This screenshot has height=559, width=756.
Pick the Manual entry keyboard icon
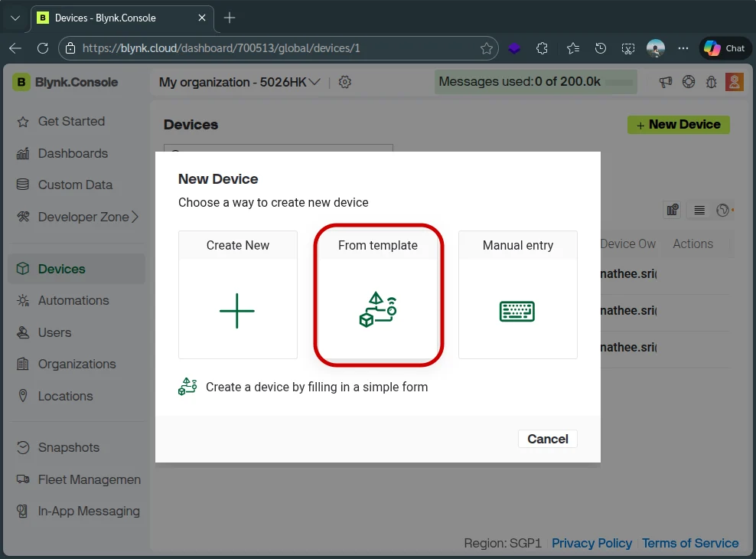[517, 311]
